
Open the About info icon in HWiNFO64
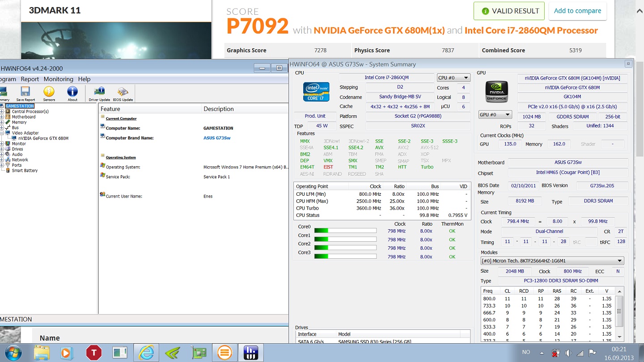[x=72, y=93]
